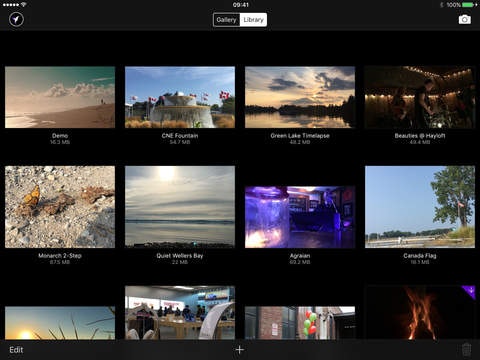Tap the trash delete icon

point(467,350)
